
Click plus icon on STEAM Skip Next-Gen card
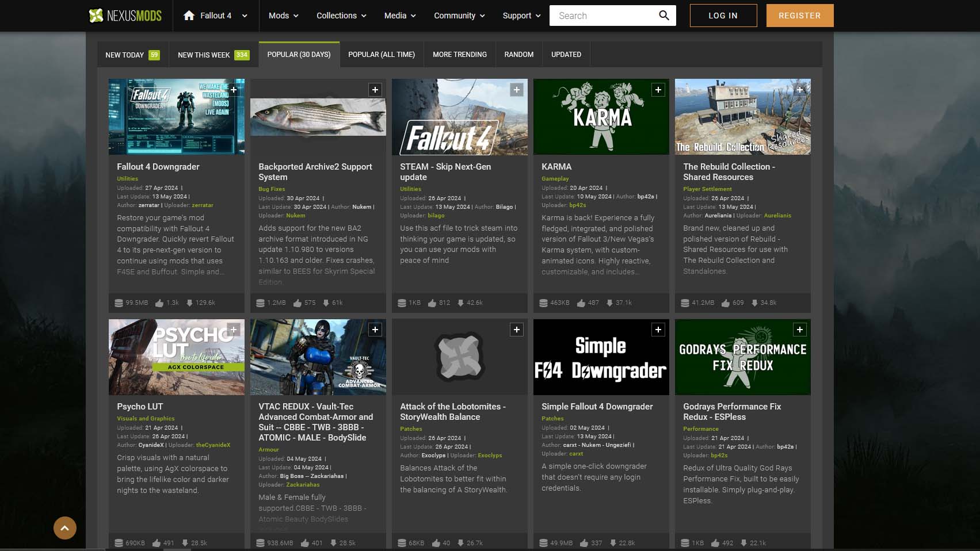pos(517,90)
